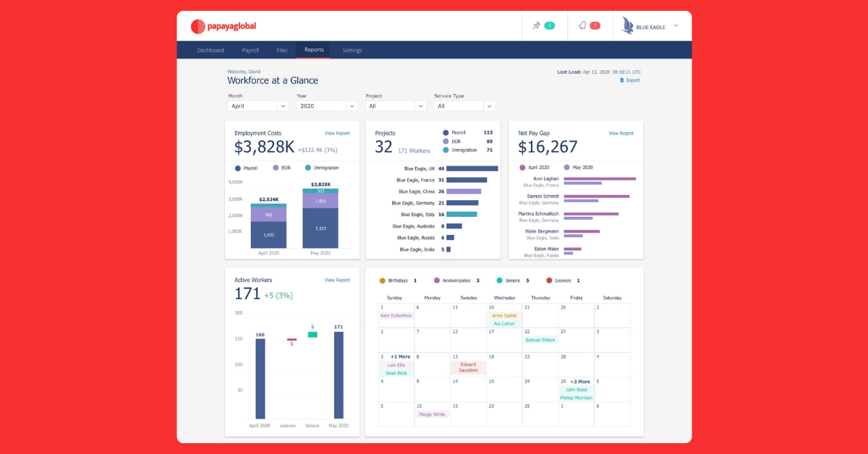
Task: Click the Leavers red legend dot
Action: [x=549, y=280]
